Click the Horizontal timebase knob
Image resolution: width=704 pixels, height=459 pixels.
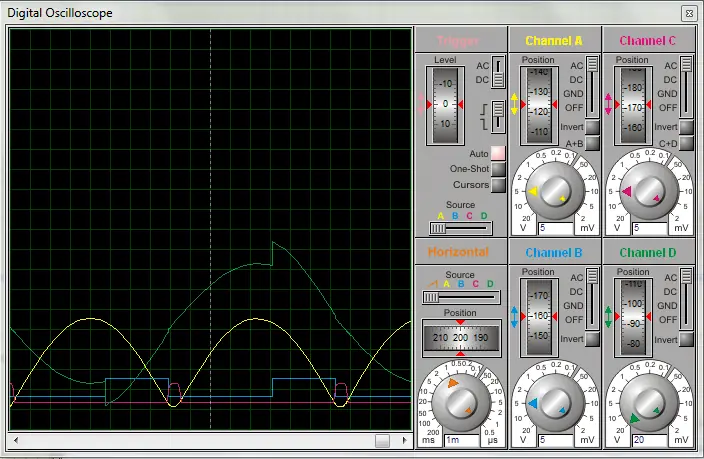[461, 402]
